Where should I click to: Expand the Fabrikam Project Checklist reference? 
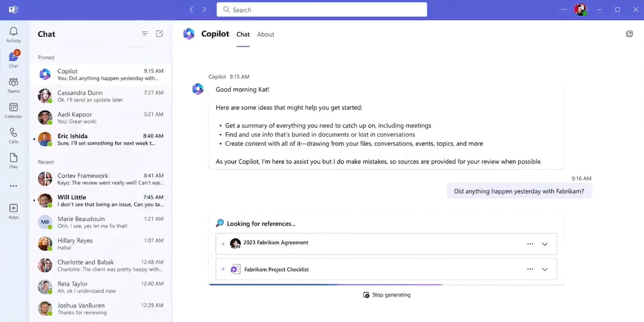545,269
